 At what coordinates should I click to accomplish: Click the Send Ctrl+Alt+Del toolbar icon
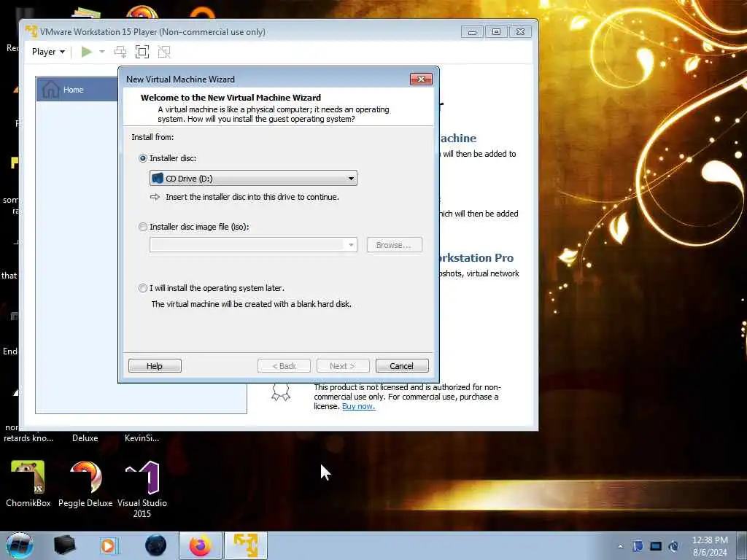coord(120,52)
